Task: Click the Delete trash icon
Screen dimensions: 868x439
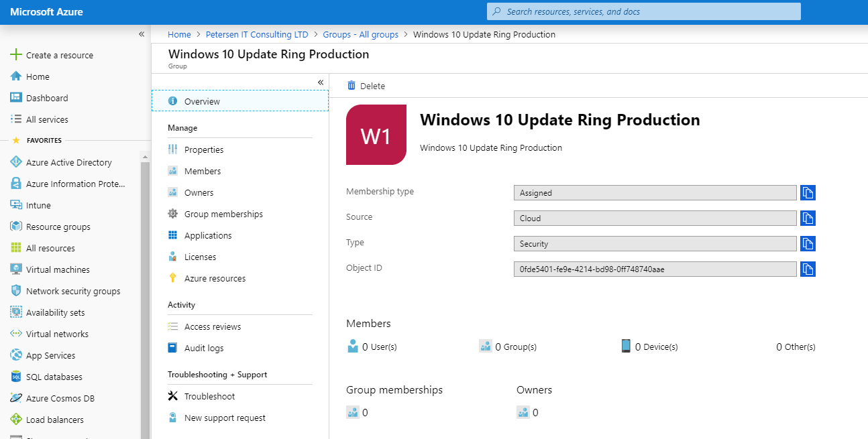Action: pyautogui.click(x=351, y=86)
